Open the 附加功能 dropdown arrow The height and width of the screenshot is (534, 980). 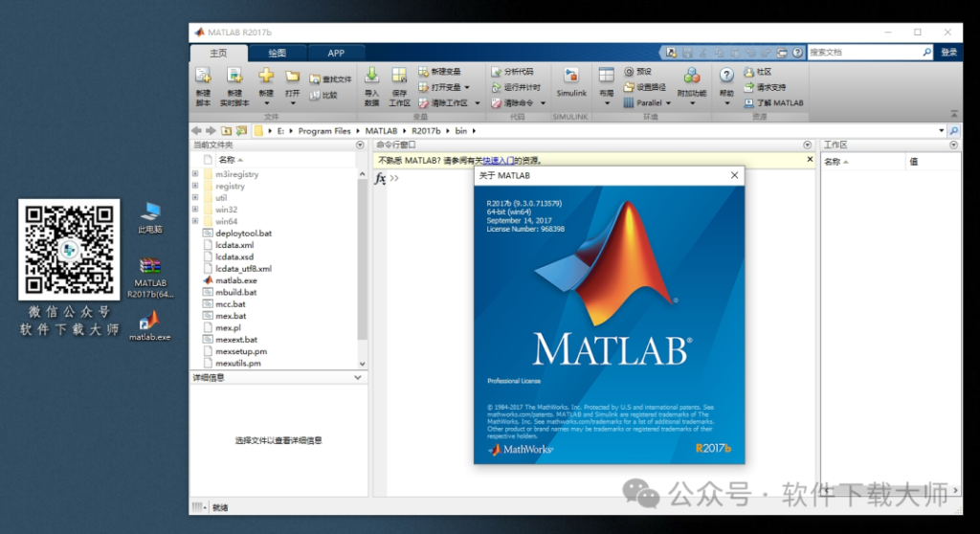(x=692, y=103)
